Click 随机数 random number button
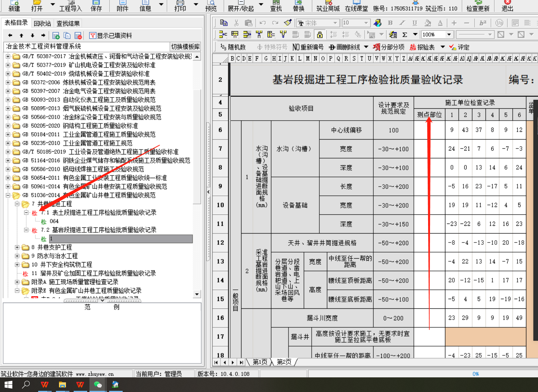The image size is (538, 392). point(233,47)
